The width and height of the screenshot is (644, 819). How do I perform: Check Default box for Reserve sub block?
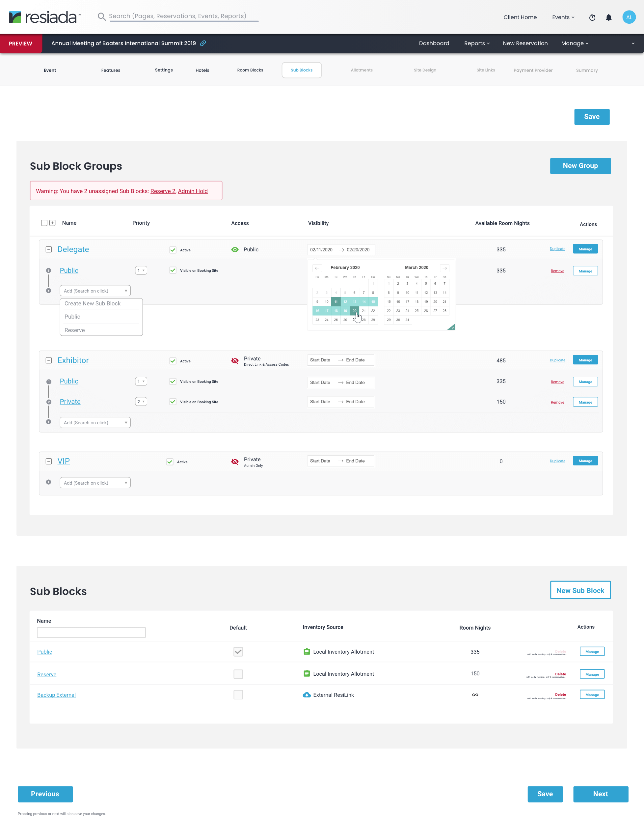coord(238,674)
